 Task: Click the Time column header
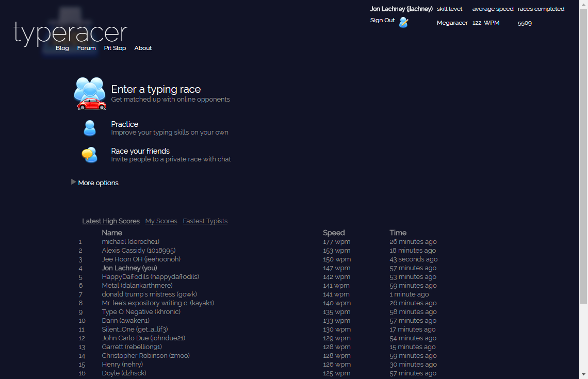pos(398,233)
